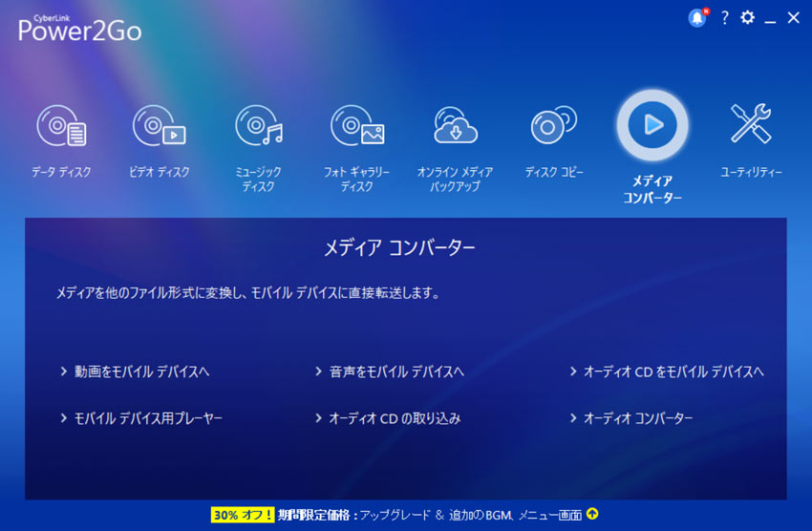This screenshot has height=531, width=812.
Task: Click the chevron beside モバイル デバイス用プレーヤー
Action: (x=64, y=417)
